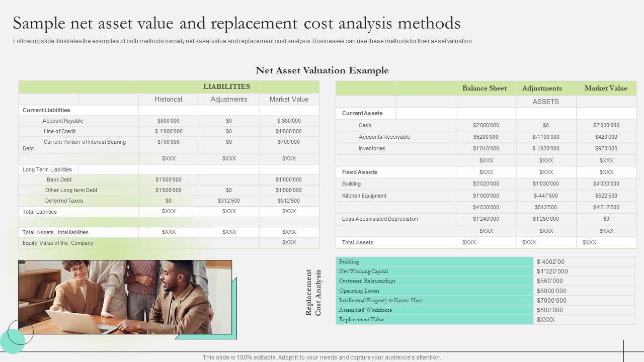Click the $312'500 adjustment for Deferred Taxes
The height and width of the screenshot is (362, 644).
point(229,201)
